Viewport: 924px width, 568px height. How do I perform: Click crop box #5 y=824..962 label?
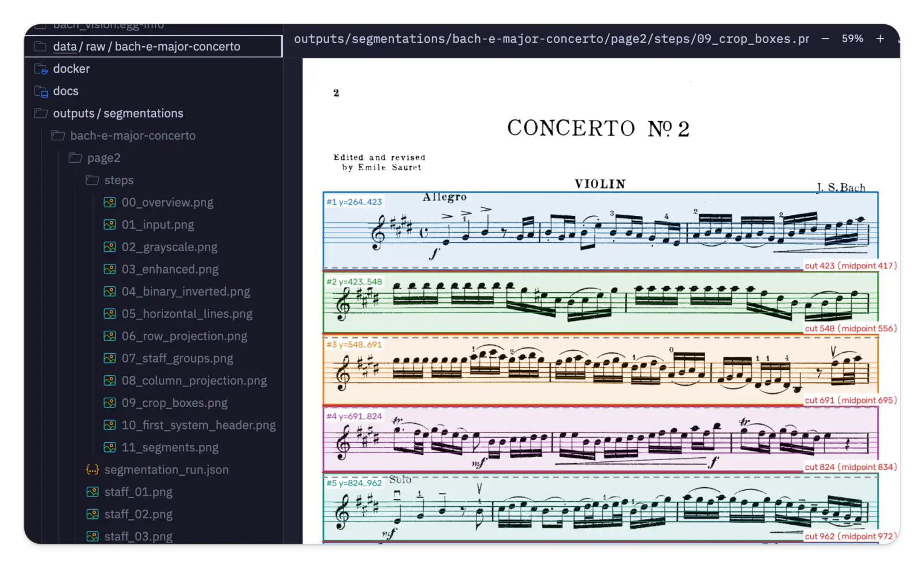[354, 483]
